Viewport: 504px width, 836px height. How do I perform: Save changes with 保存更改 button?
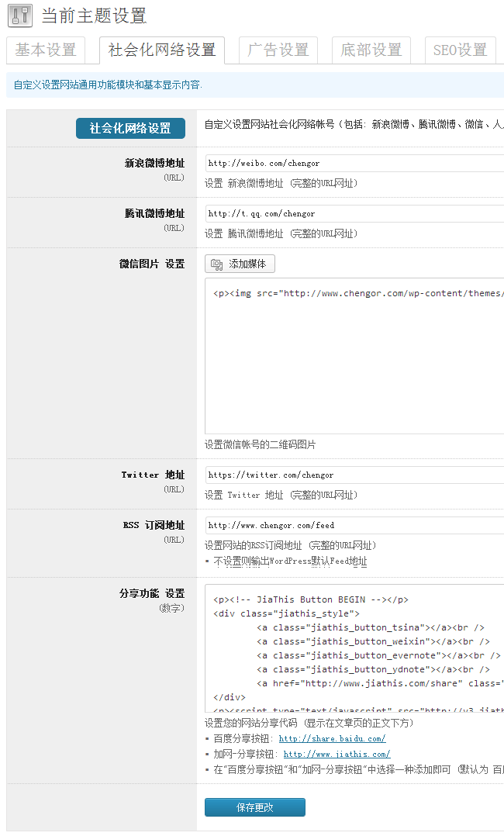pyautogui.click(x=255, y=807)
